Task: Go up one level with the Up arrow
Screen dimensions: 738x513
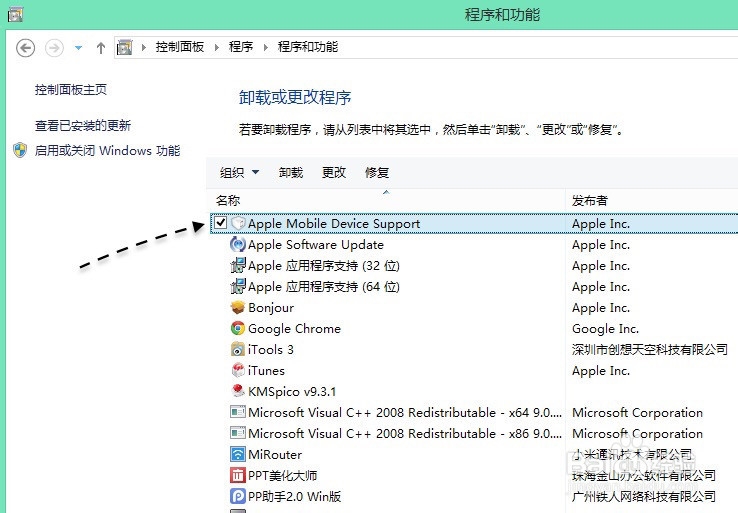Action: pyautogui.click(x=101, y=48)
